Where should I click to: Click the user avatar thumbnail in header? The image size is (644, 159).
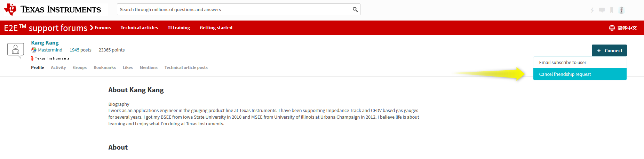621,10
